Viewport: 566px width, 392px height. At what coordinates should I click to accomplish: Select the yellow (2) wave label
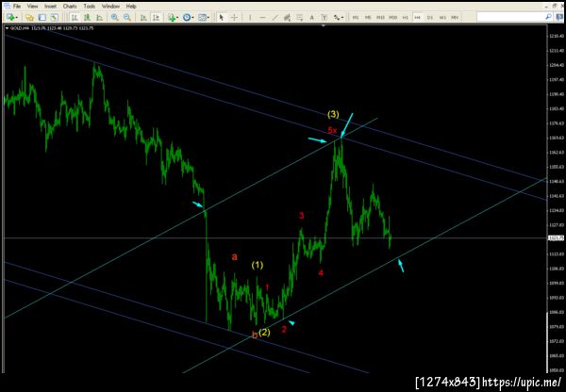coord(264,332)
